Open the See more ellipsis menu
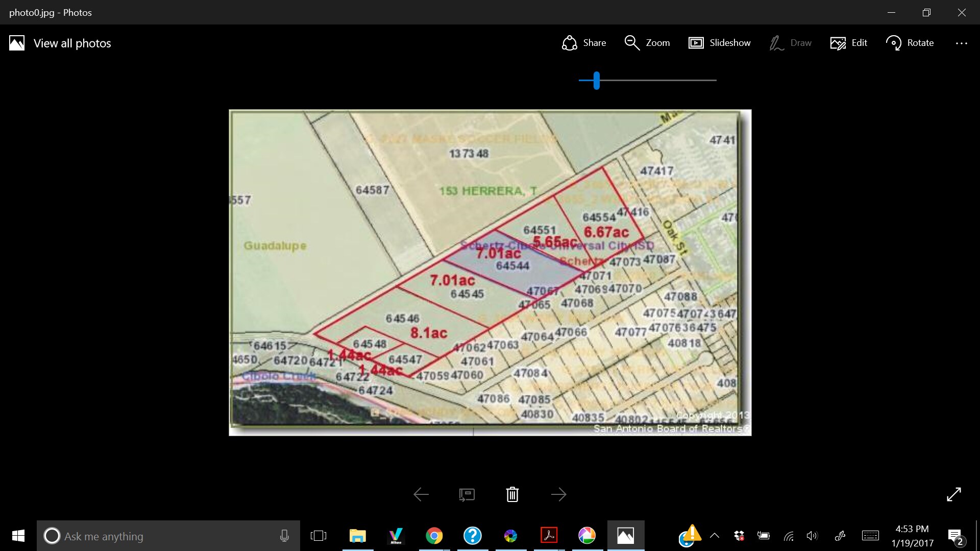The height and width of the screenshot is (551, 980). point(961,43)
